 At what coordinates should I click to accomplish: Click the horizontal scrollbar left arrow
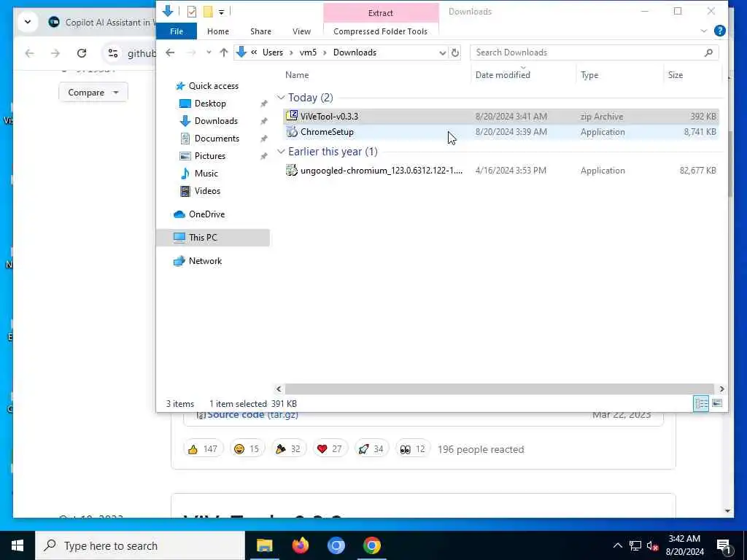[279, 389]
